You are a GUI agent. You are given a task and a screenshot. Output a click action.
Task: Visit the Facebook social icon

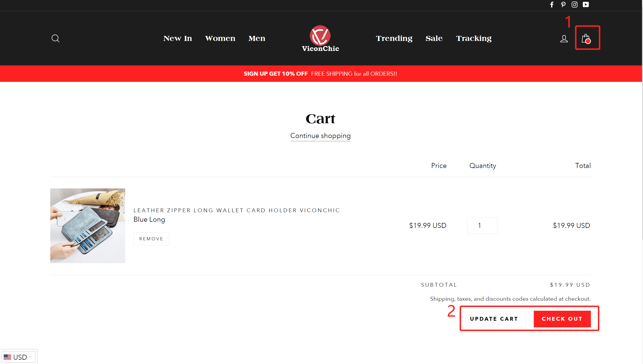pyautogui.click(x=552, y=5)
